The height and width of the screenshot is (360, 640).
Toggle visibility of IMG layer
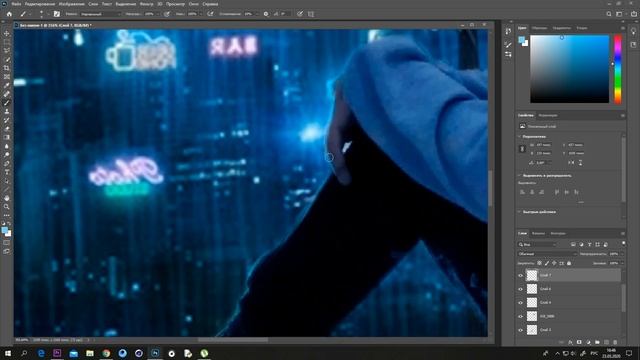(x=520, y=316)
